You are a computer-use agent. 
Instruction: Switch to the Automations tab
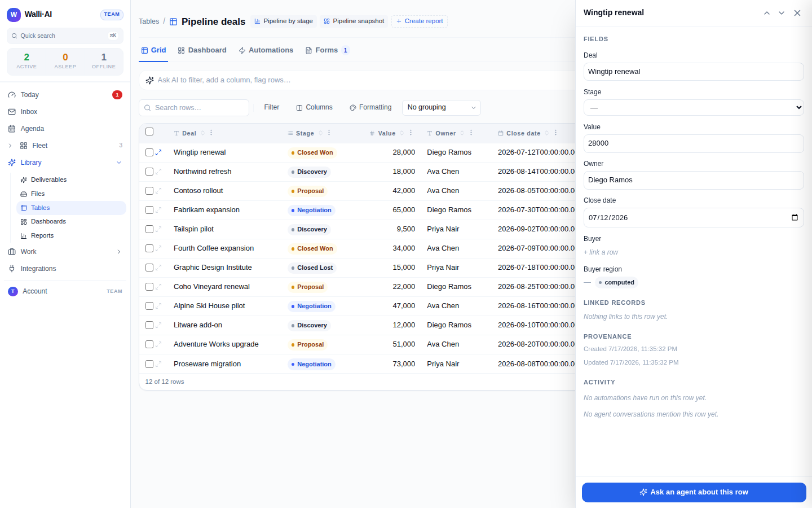coord(266,50)
